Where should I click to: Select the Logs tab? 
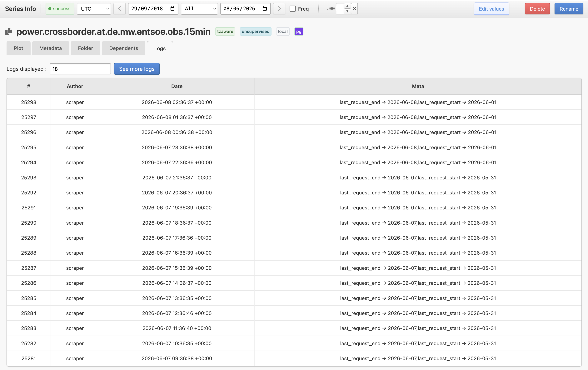(x=160, y=48)
